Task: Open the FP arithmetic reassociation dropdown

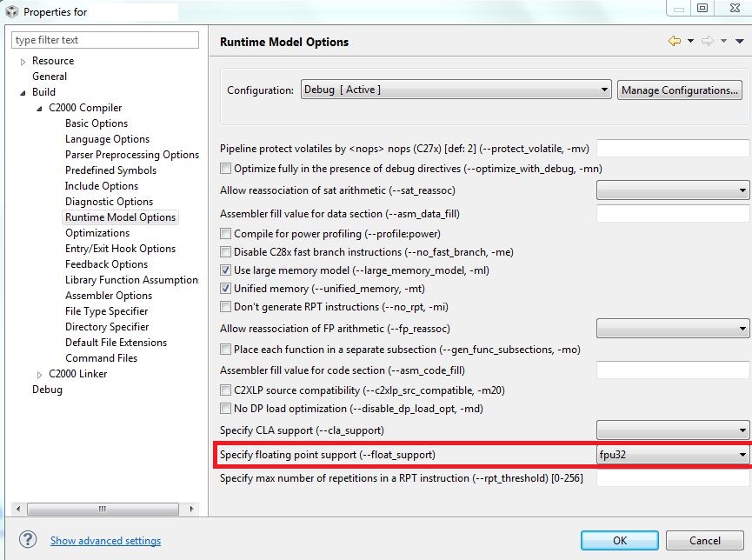Action: (742, 330)
